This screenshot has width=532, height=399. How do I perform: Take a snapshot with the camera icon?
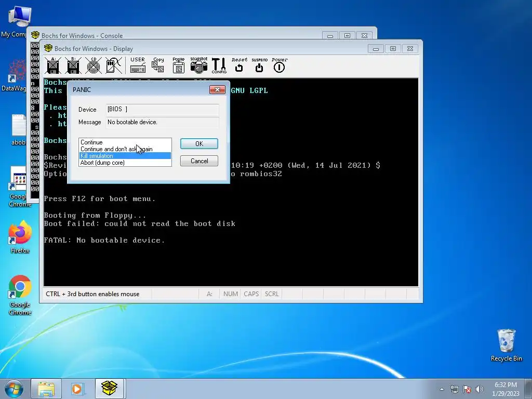(x=199, y=65)
